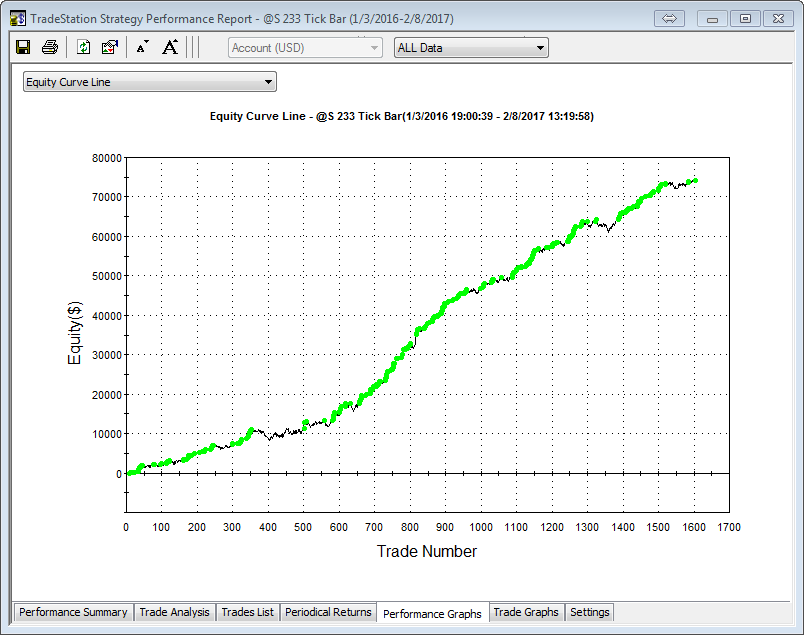Viewport: 804px width, 635px height.
Task: Click the Account (USD) dropdown
Action: pyautogui.click(x=305, y=48)
